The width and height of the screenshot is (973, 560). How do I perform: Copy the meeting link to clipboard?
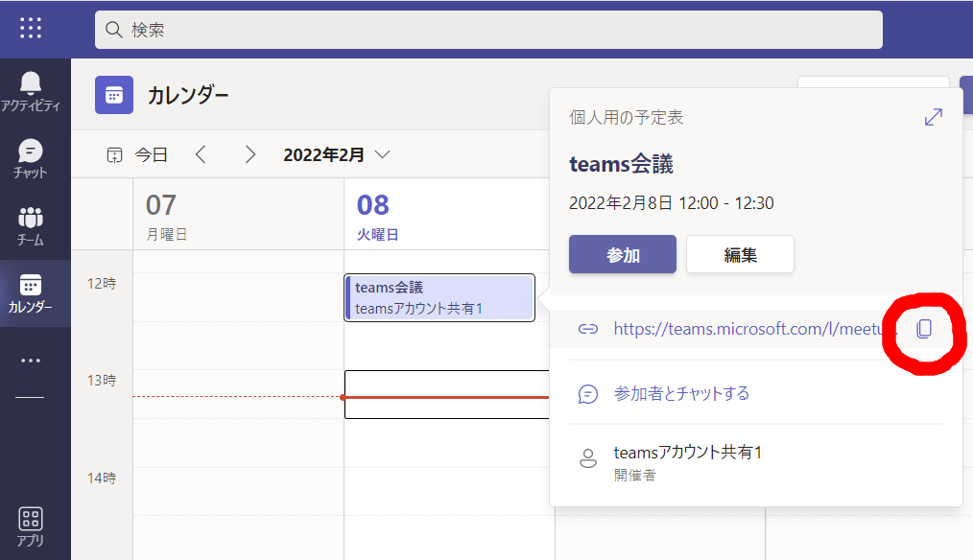coord(924,329)
